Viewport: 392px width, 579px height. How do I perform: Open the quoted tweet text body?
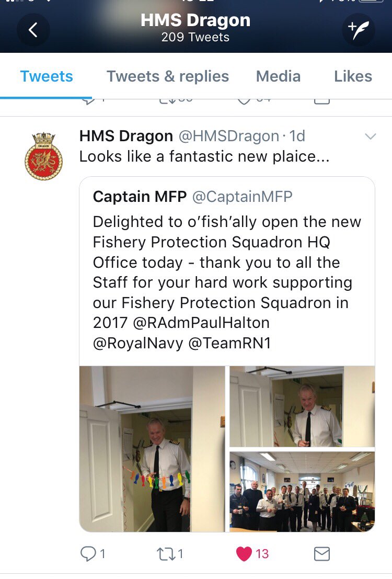tap(227, 282)
